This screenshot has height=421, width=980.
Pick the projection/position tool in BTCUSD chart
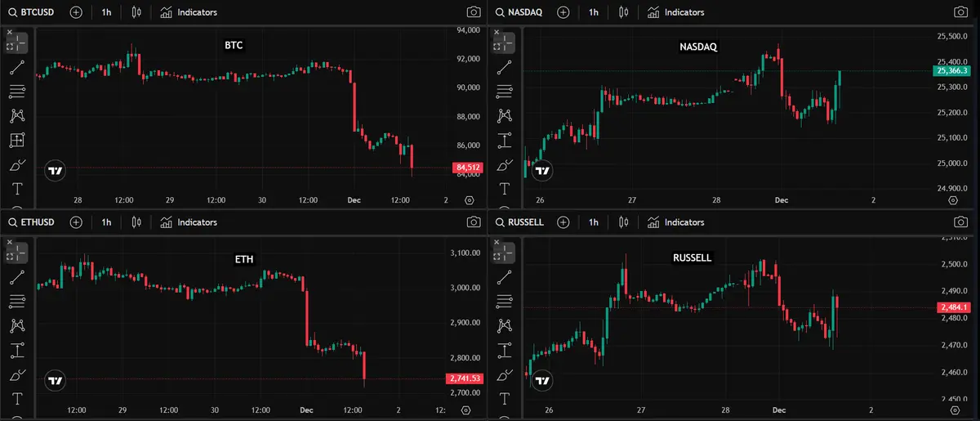coord(18,141)
